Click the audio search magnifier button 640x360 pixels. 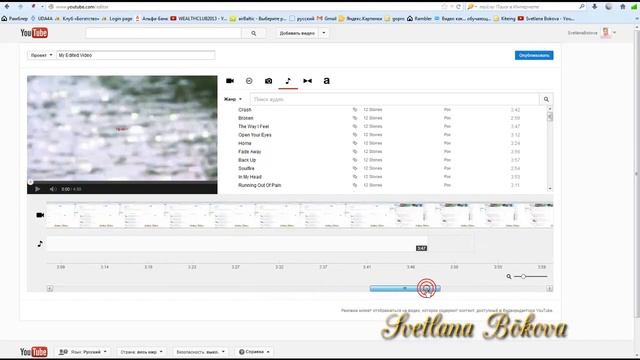546,99
